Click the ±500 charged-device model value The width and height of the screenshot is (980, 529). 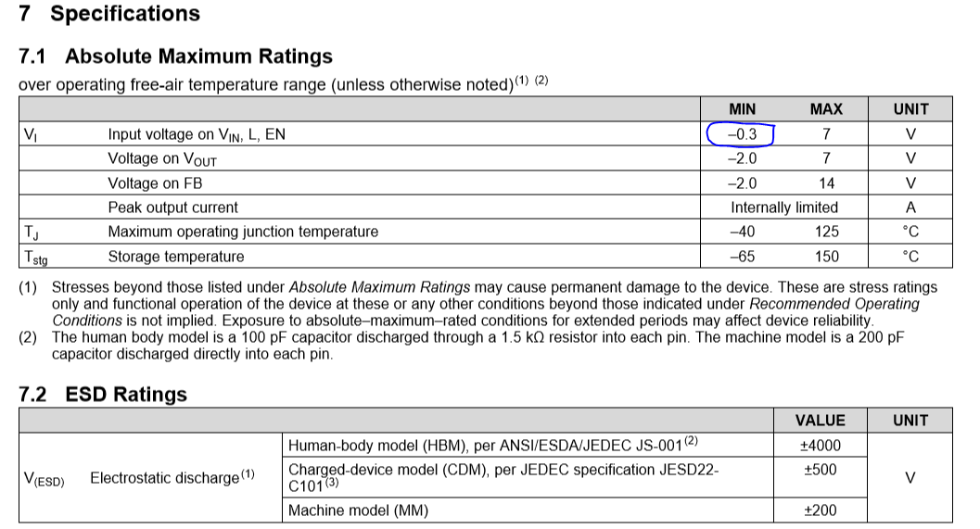(820, 470)
